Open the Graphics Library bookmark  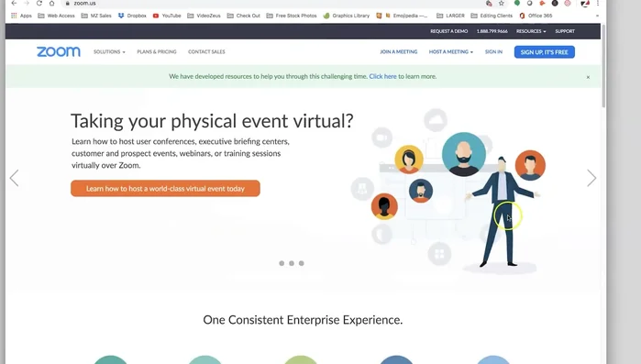click(x=347, y=16)
